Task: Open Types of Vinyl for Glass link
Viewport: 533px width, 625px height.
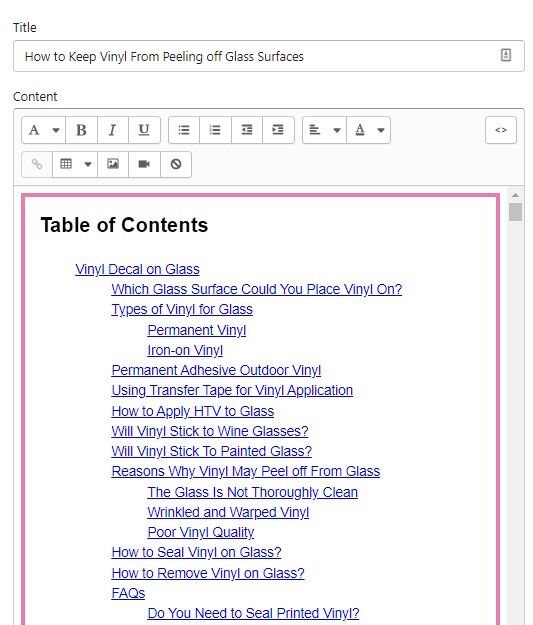Action: 182,310
